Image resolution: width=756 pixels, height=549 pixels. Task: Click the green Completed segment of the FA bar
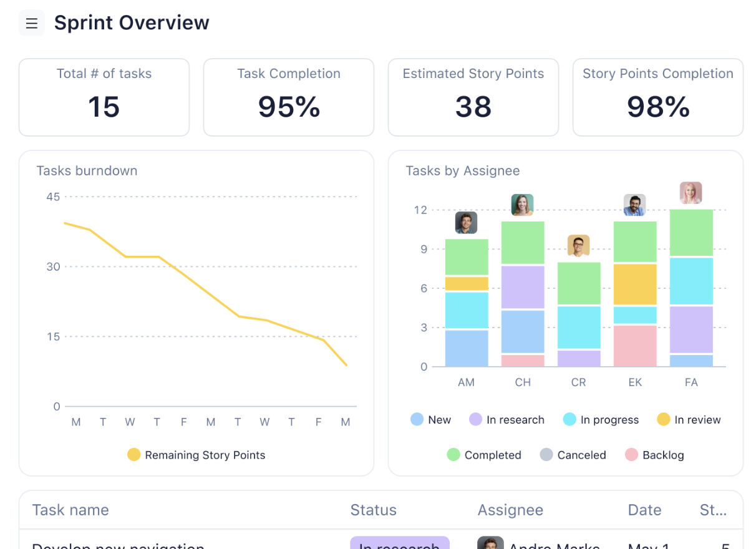point(691,233)
